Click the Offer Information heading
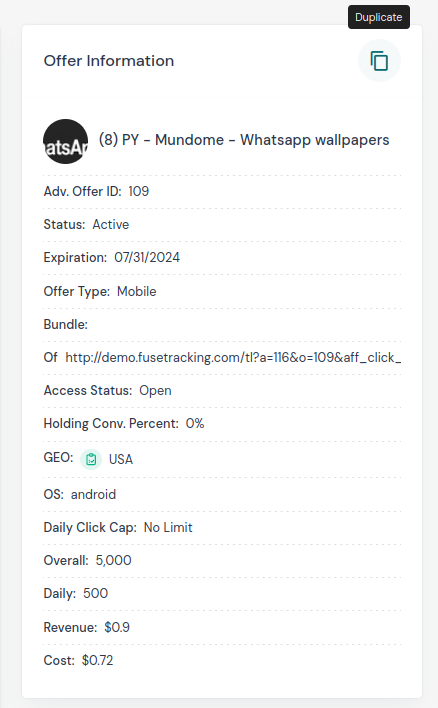The height and width of the screenshot is (708, 438). pyautogui.click(x=109, y=61)
